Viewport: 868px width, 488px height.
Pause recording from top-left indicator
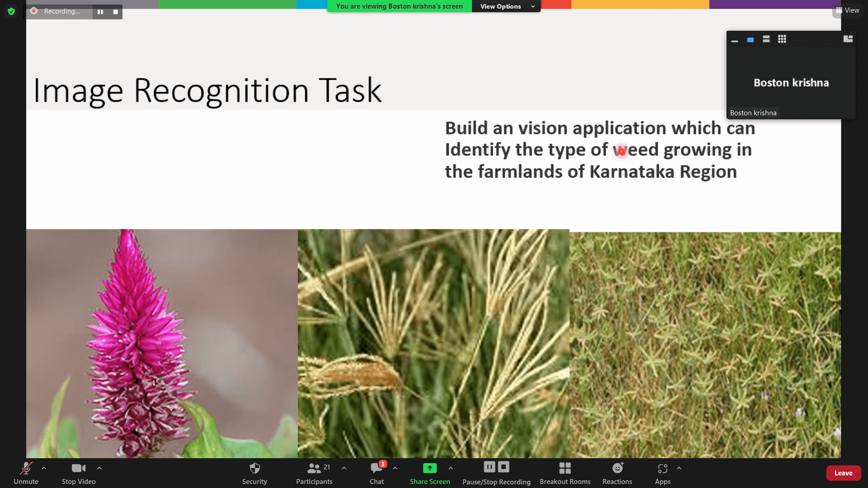coord(100,12)
